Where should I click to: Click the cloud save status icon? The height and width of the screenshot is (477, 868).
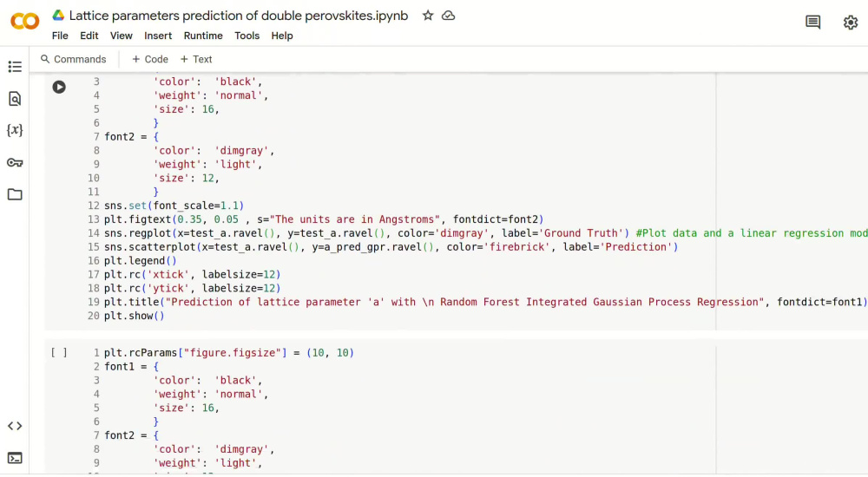click(x=449, y=16)
